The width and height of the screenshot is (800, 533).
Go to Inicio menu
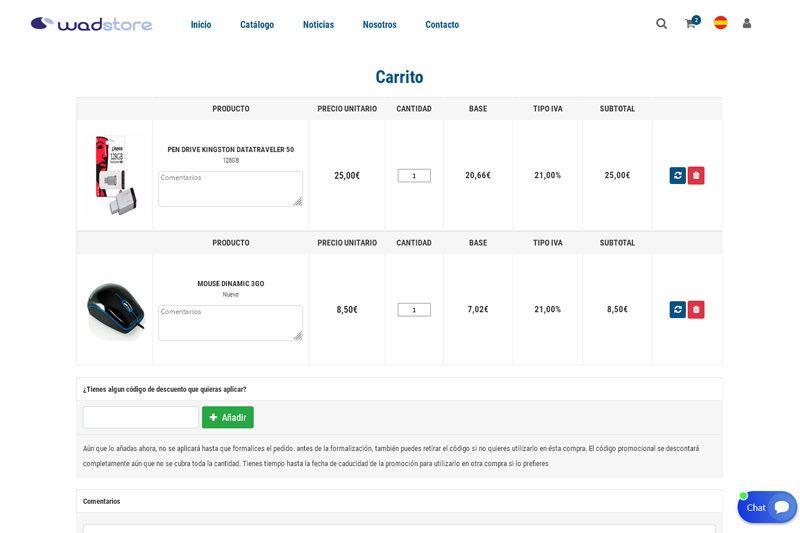click(x=201, y=24)
